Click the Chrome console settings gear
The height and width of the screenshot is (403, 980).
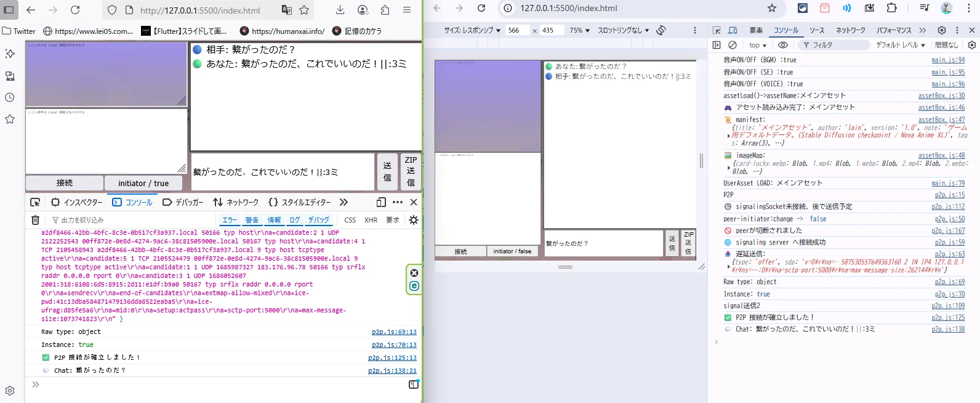tap(972, 45)
